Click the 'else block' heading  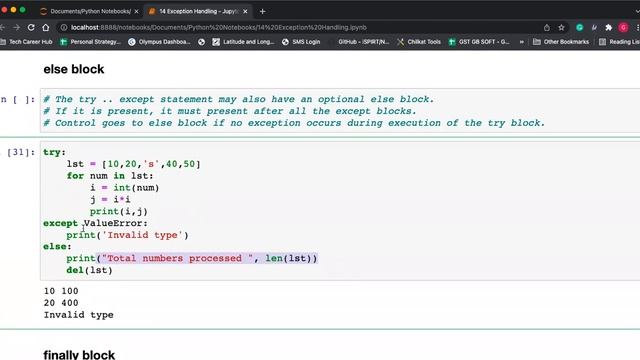coord(74,69)
